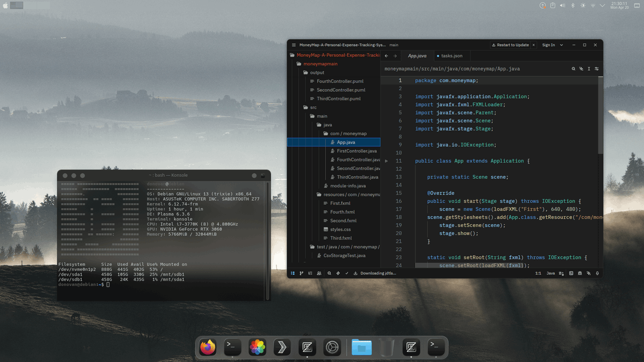Click the diagnostics checkmark icon in status bar
This screenshot has width=644, height=362.
pyautogui.click(x=347, y=273)
